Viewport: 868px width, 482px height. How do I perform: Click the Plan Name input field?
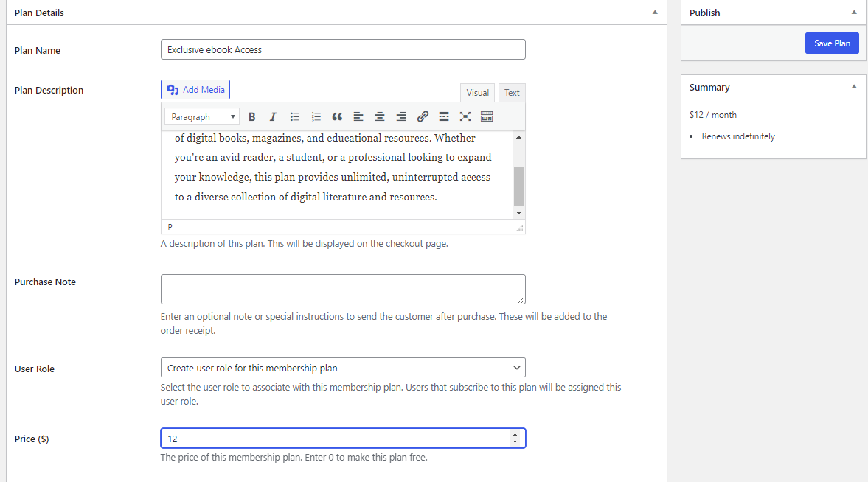click(343, 49)
